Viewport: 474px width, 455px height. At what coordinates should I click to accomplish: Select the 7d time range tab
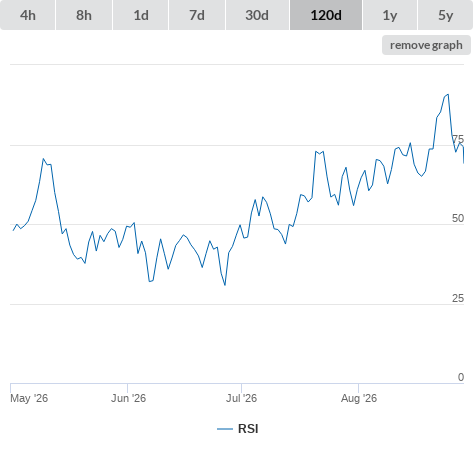click(x=197, y=15)
